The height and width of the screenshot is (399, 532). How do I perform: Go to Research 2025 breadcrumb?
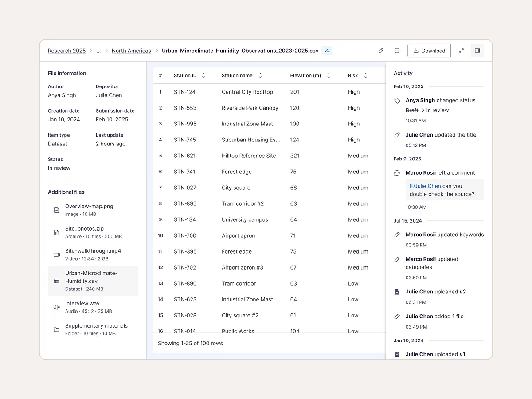point(66,51)
